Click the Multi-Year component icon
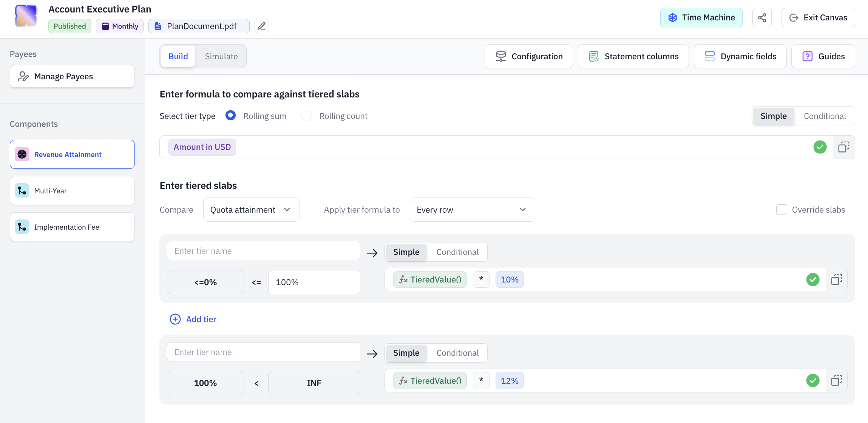868x423 pixels. click(22, 191)
